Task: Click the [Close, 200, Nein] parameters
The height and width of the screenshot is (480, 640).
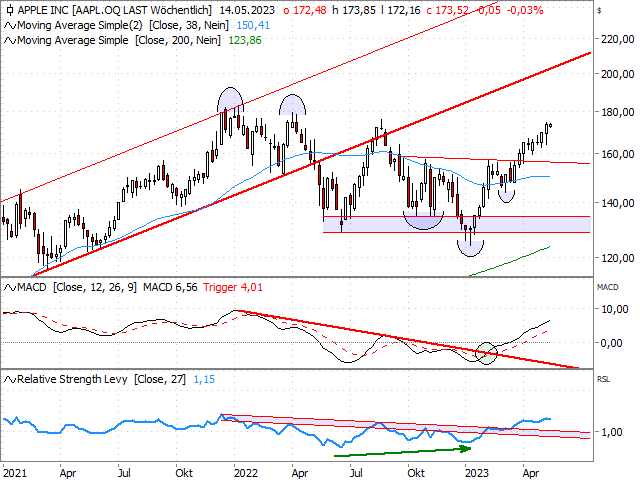Action: [x=178, y=40]
